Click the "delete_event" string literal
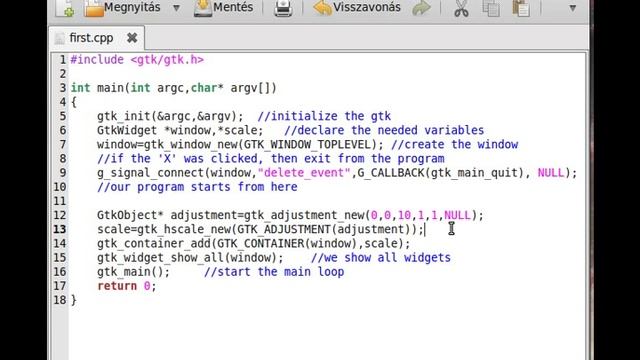640x360 pixels. click(304, 173)
